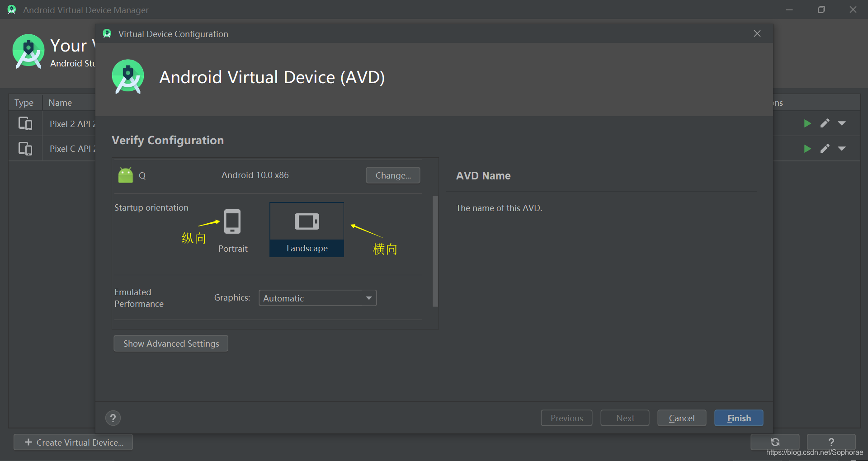Click the Type column header
The image size is (868, 461).
pos(24,103)
